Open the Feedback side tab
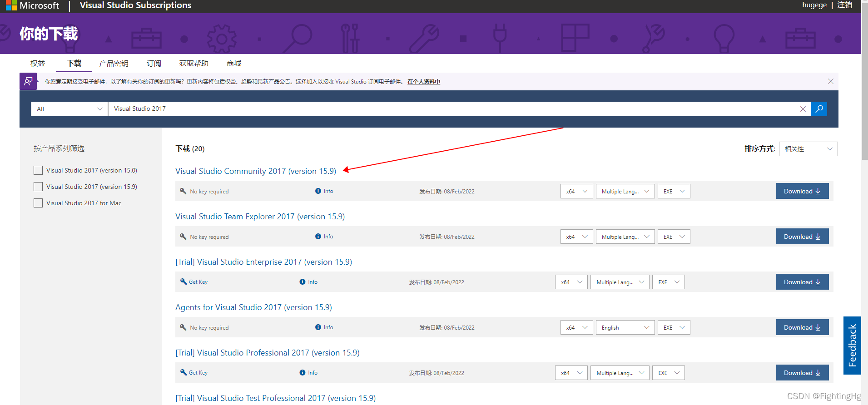The height and width of the screenshot is (405, 868). 852,346
